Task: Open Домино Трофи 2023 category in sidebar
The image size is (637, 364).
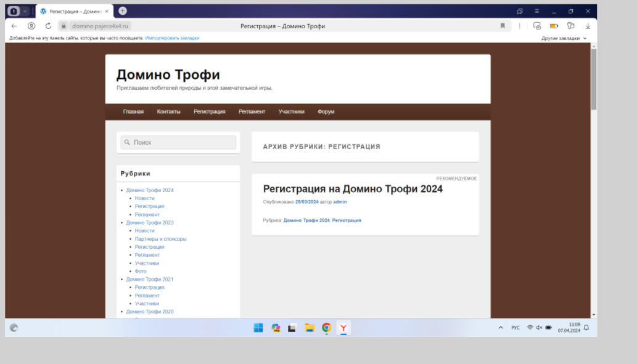Action: coord(150,222)
